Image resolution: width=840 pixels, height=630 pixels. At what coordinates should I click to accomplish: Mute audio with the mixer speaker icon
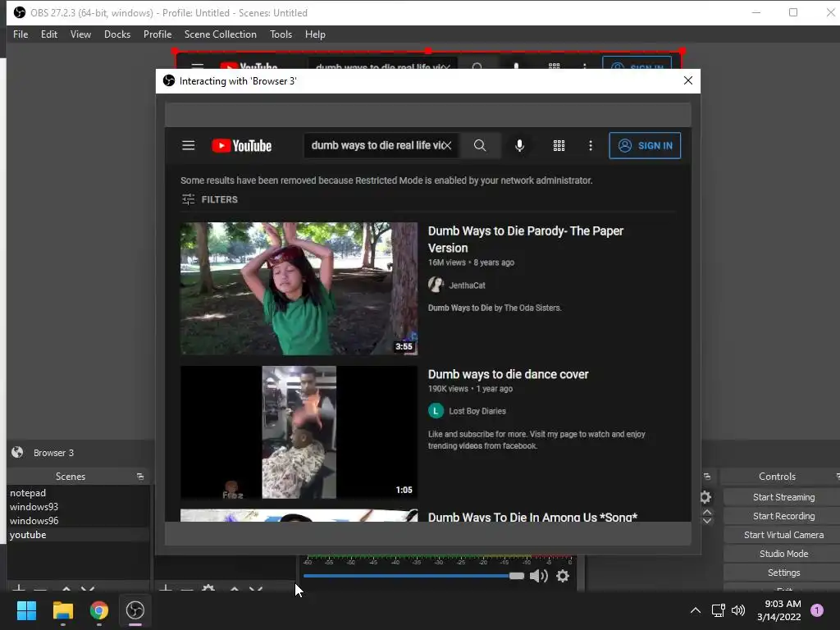(x=538, y=576)
